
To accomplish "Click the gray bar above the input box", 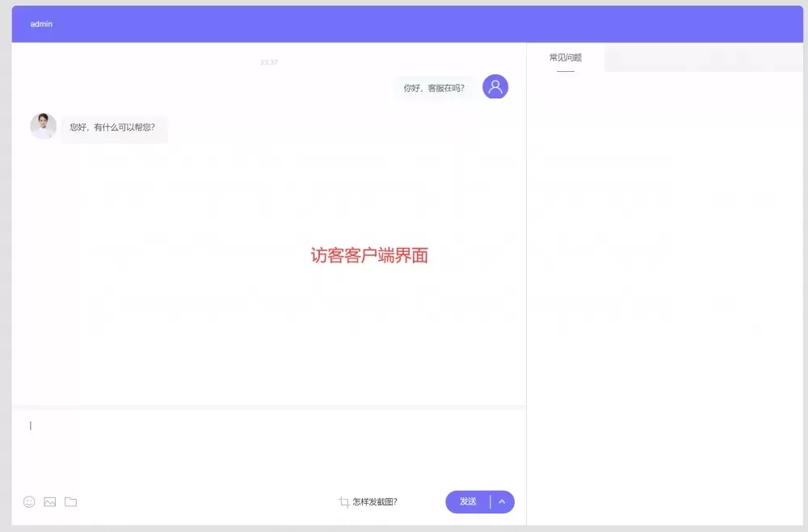I will coord(268,407).
